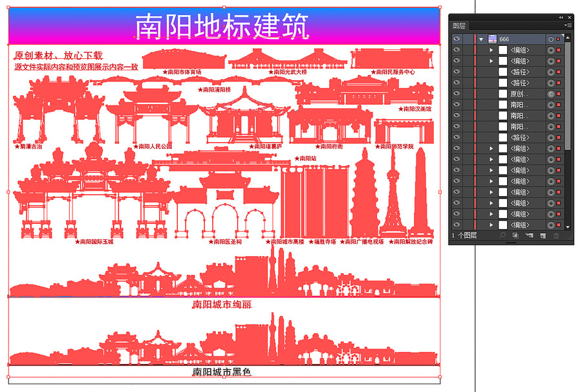Click the ★南阳诸葛庐 label
This screenshot has width=582, height=392.
[265, 146]
